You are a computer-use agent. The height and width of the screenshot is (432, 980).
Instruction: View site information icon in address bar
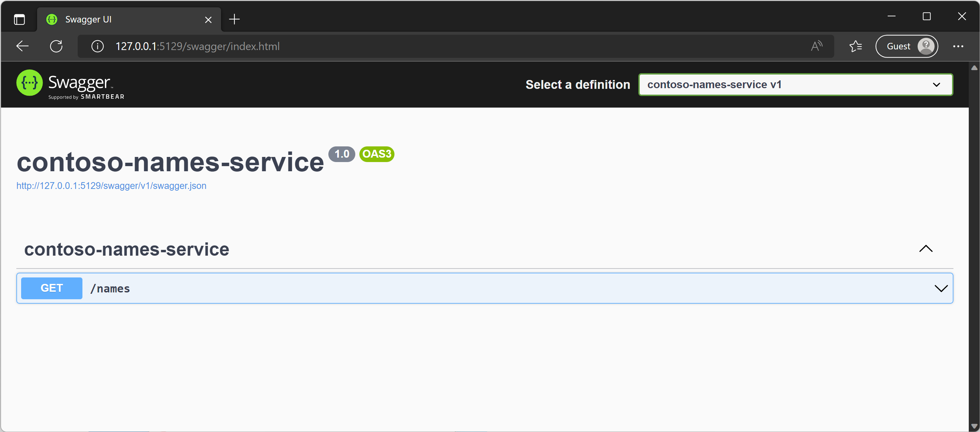point(97,46)
